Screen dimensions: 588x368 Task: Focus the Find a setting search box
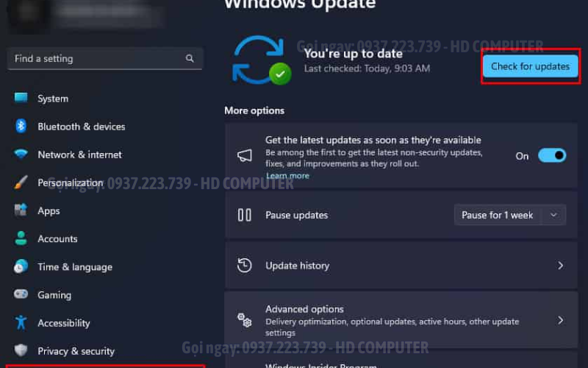point(104,58)
